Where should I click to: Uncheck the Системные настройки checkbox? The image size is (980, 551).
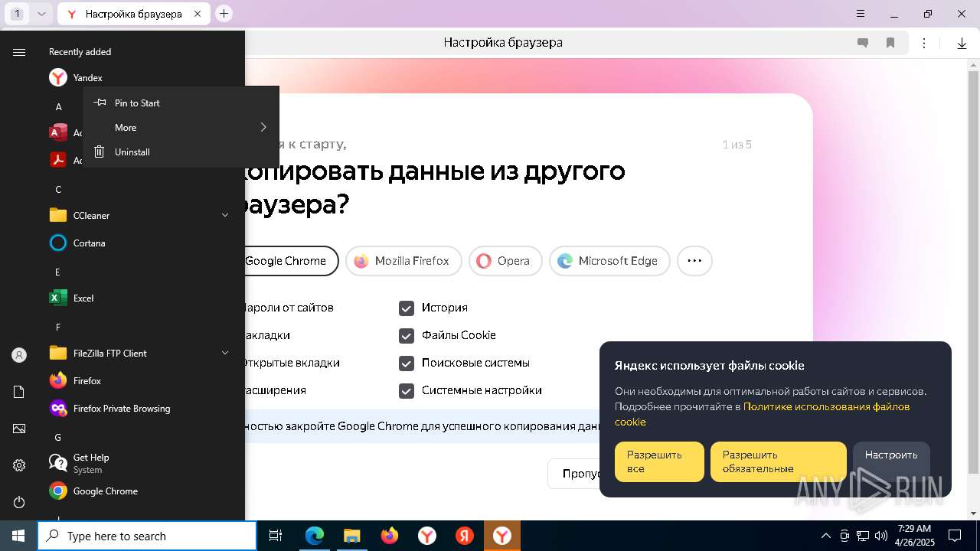pos(407,390)
